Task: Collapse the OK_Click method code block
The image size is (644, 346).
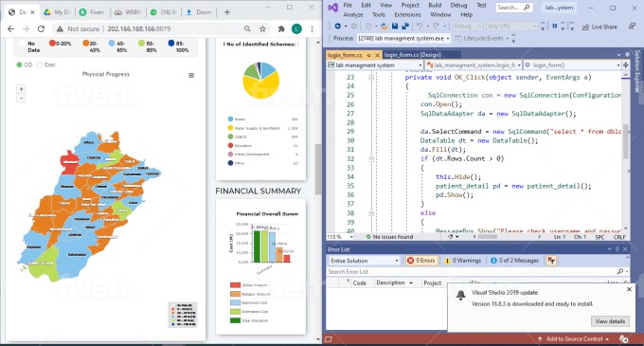Action: (x=371, y=77)
